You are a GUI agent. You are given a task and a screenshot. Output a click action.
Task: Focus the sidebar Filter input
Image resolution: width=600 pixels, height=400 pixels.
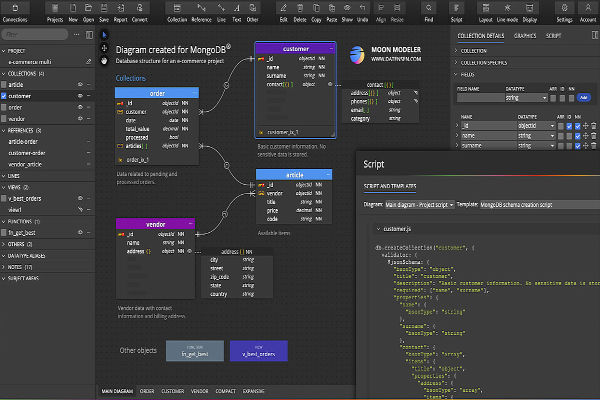35,34
